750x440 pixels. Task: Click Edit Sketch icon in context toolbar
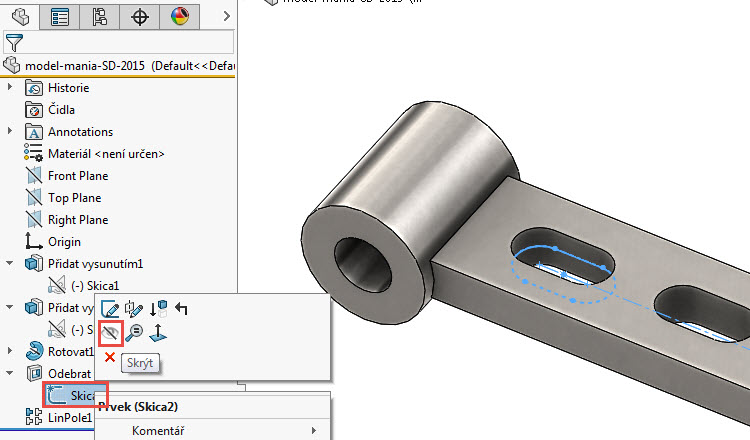110,309
